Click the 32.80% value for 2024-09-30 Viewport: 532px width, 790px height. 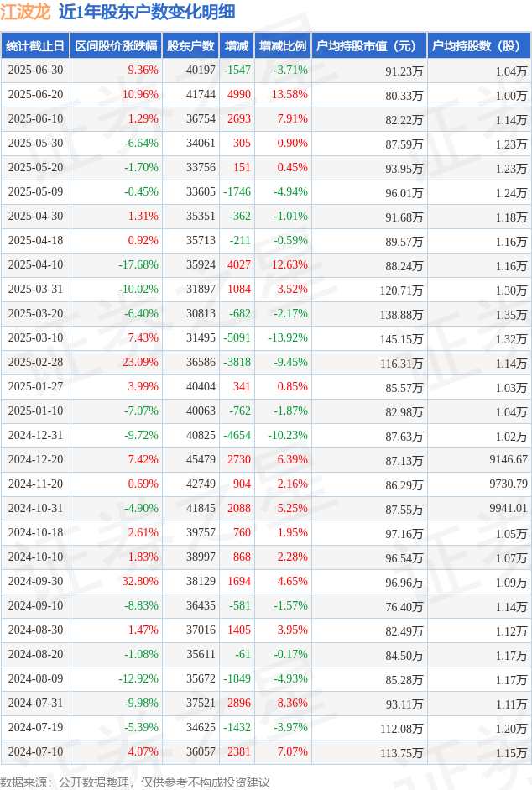pyautogui.click(x=141, y=582)
